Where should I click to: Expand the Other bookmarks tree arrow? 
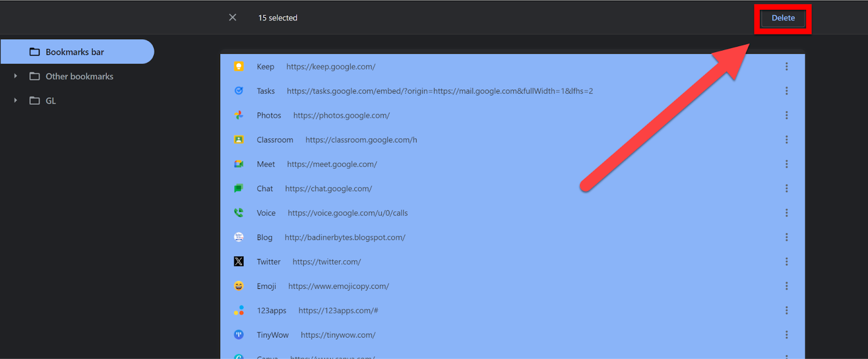click(x=15, y=76)
